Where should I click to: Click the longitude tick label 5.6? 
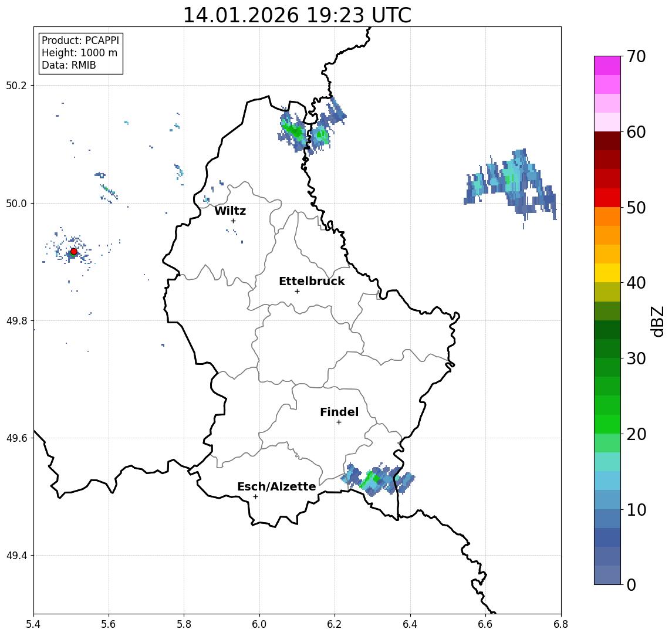[x=109, y=624]
